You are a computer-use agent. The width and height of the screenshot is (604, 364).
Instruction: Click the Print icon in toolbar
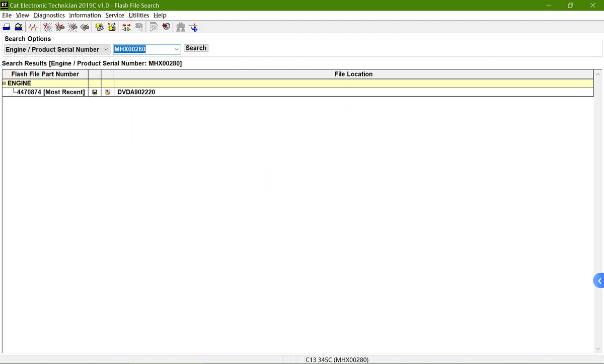click(7, 27)
